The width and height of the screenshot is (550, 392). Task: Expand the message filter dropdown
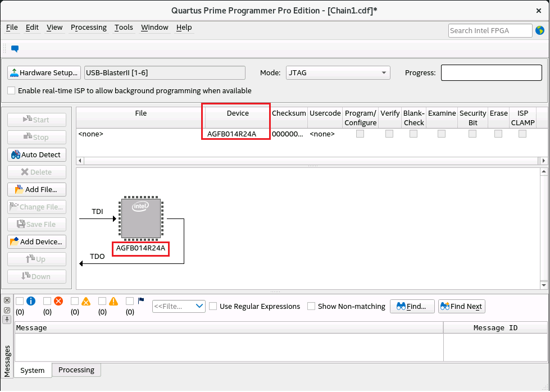(x=179, y=306)
